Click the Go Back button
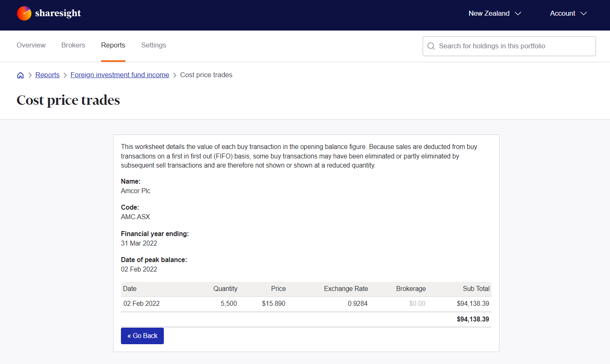610x364 pixels. point(142,336)
